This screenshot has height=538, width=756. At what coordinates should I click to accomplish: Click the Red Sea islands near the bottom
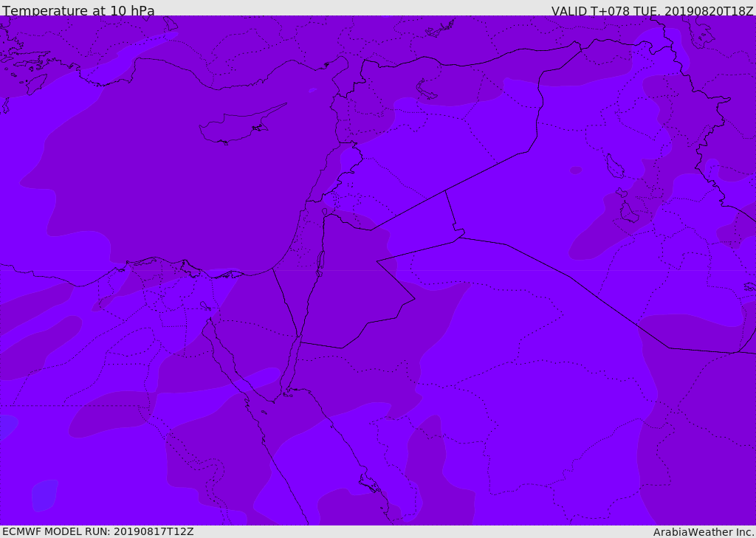click(x=369, y=483)
